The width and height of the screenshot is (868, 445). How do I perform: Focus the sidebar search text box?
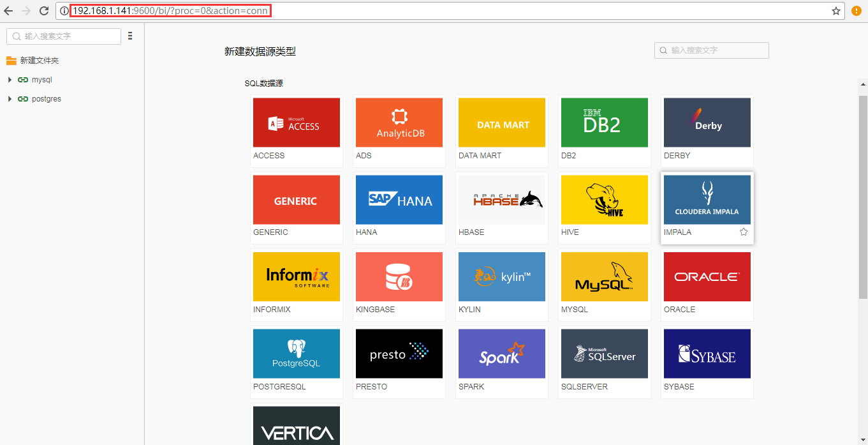tap(63, 36)
